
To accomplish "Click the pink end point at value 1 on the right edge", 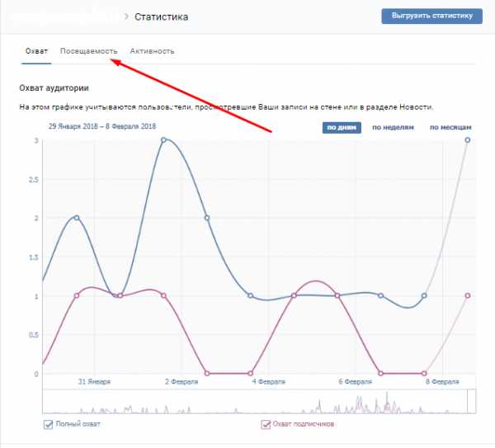I will [468, 295].
